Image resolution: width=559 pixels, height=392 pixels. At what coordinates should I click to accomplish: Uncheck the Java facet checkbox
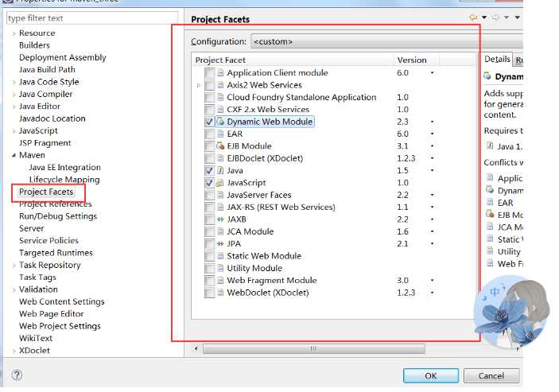point(209,171)
